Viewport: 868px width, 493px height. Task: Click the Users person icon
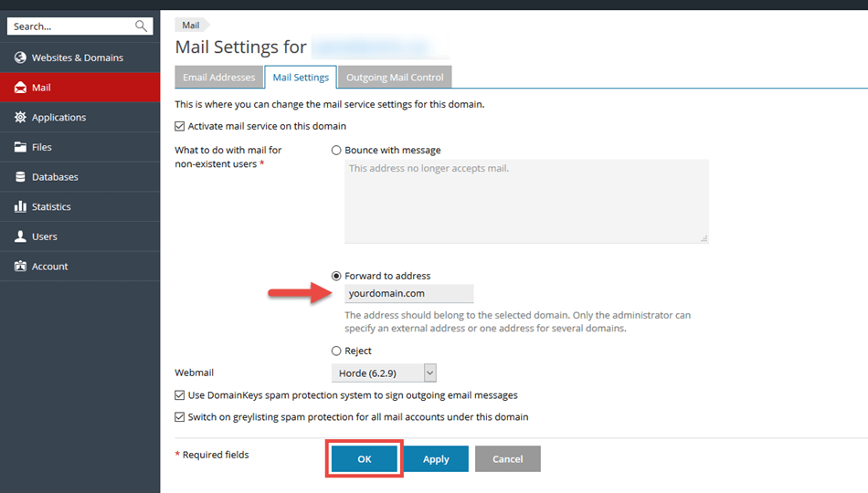20,236
